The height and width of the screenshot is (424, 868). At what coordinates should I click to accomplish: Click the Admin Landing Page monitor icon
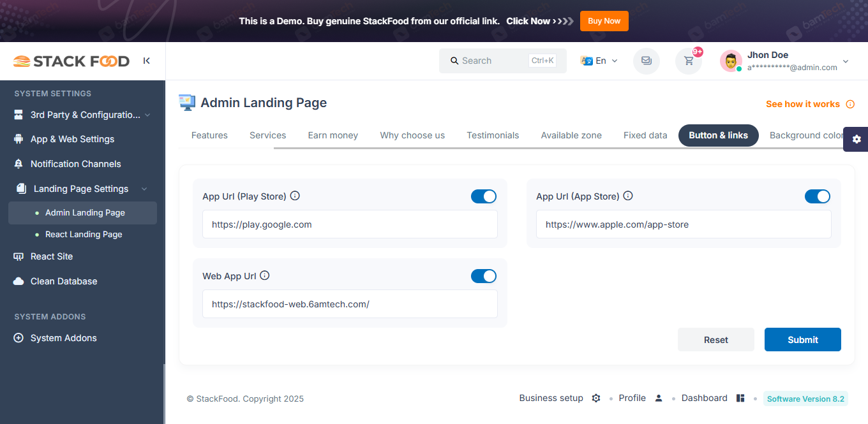[187, 103]
